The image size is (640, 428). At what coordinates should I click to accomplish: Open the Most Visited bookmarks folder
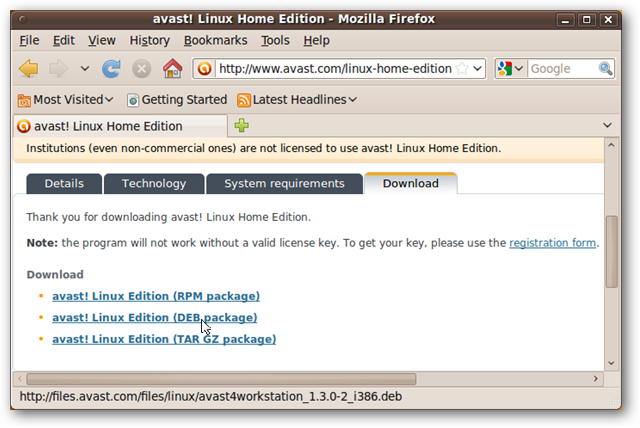(65, 100)
